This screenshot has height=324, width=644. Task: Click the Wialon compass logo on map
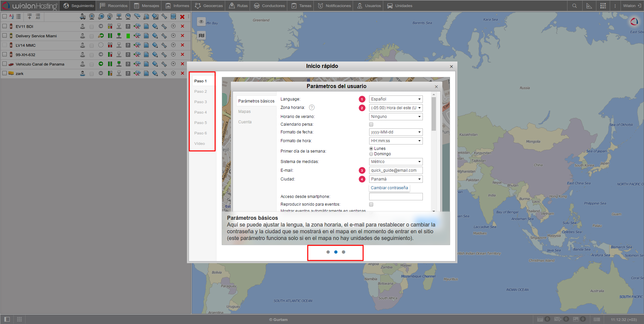point(634,22)
